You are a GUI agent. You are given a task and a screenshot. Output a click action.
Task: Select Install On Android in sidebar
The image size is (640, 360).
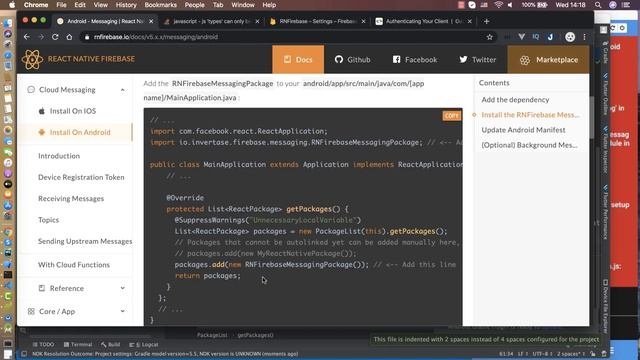coord(80,132)
